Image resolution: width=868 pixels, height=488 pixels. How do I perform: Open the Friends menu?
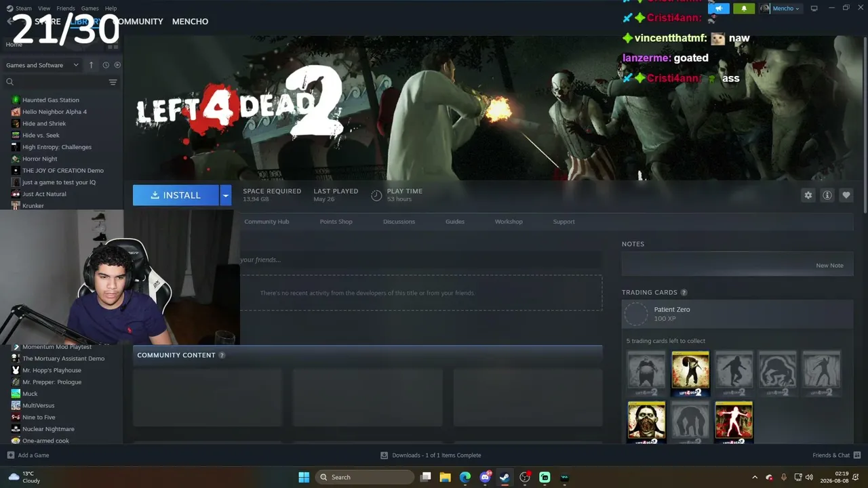coord(66,8)
